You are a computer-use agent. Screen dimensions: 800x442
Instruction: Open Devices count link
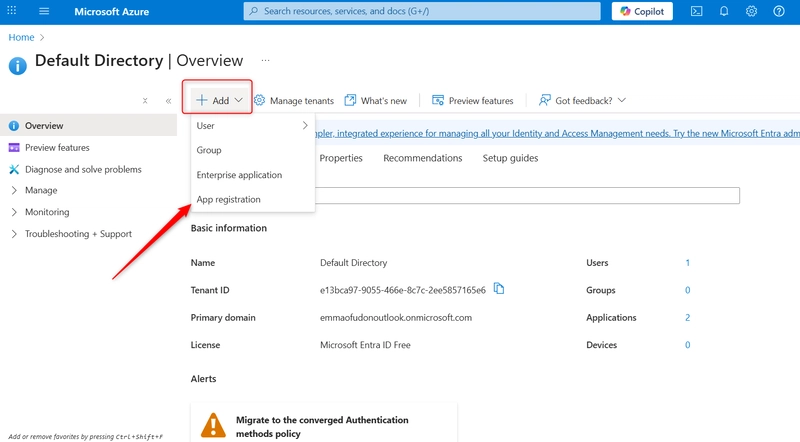click(687, 345)
